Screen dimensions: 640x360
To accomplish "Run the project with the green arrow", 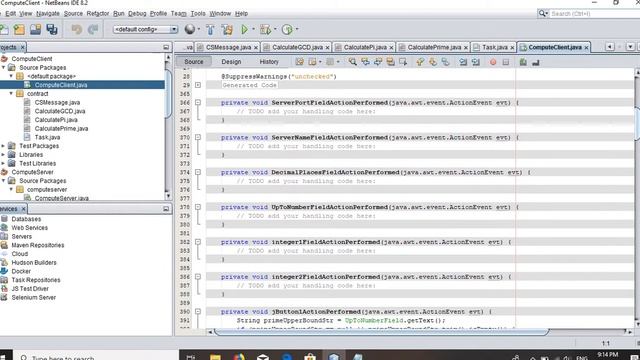I will coord(244,29).
